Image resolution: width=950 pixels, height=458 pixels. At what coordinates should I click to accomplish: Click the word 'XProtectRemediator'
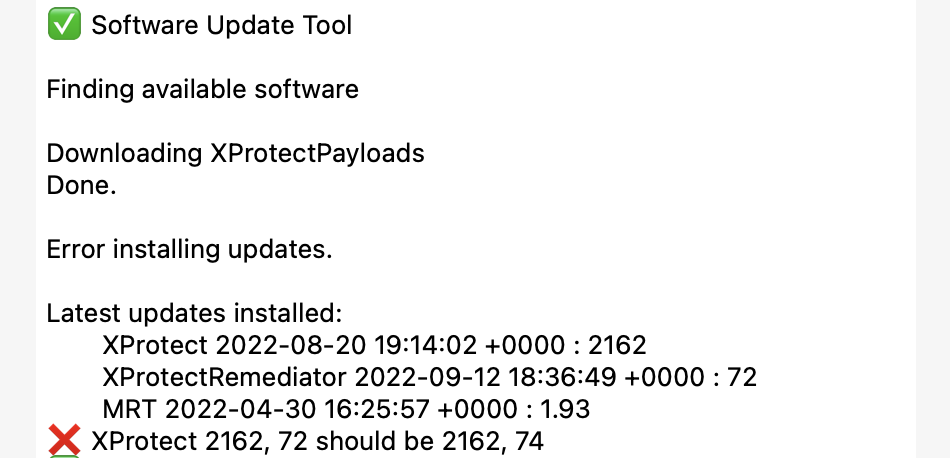224,377
